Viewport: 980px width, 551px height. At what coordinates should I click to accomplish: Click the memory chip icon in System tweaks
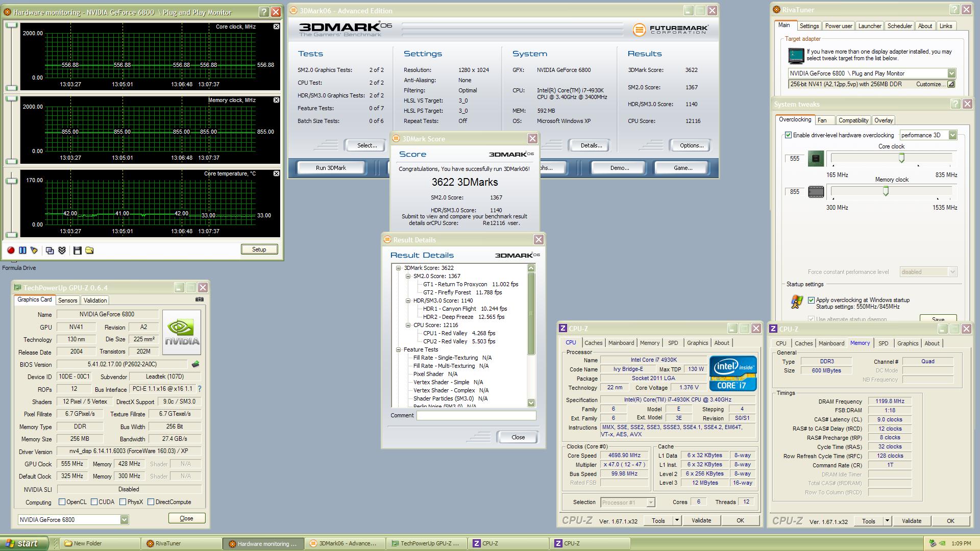coord(816,192)
